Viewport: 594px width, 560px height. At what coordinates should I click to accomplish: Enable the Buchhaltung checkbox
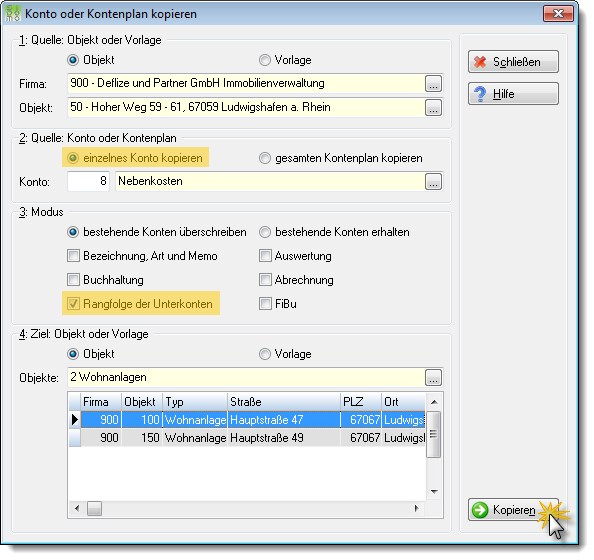[x=73, y=280]
